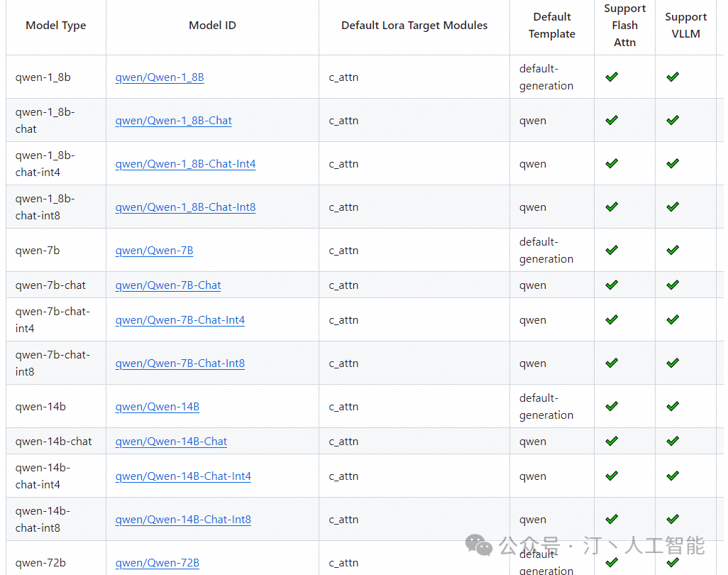Open the qwen/Qwen-14B-Chat-Int8 link
This screenshot has width=728, height=575.
183,520
